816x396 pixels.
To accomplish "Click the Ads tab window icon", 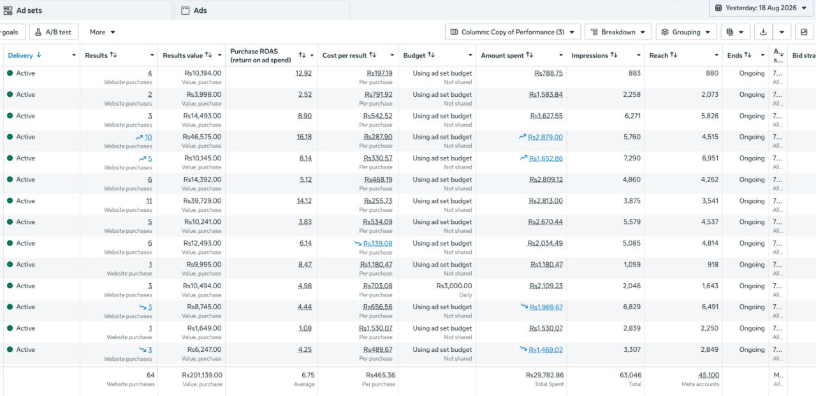I will click(x=185, y=10).
